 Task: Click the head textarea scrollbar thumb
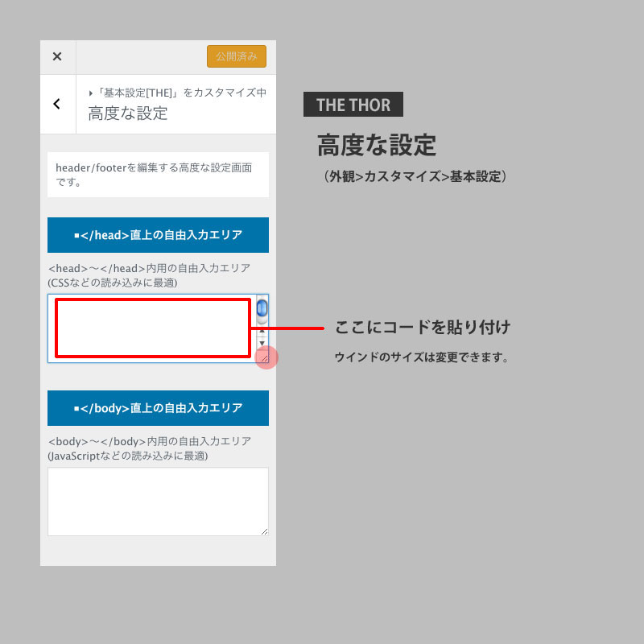(262, 308)
